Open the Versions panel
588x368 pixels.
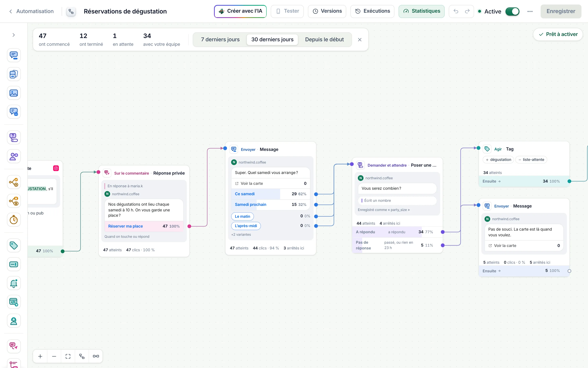327,11
